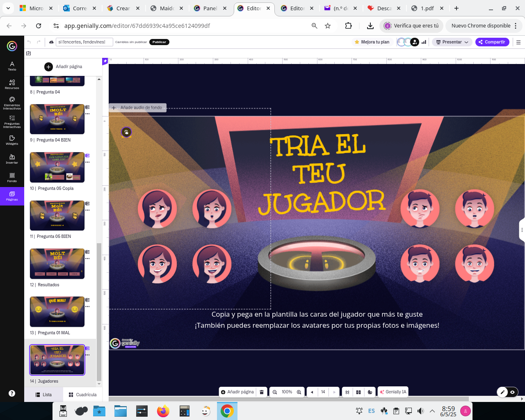The height and width of the screenshot is (420, 525).
Task: Click Añadir página in the bottom toolbar
Action: [x=237, y=392]
